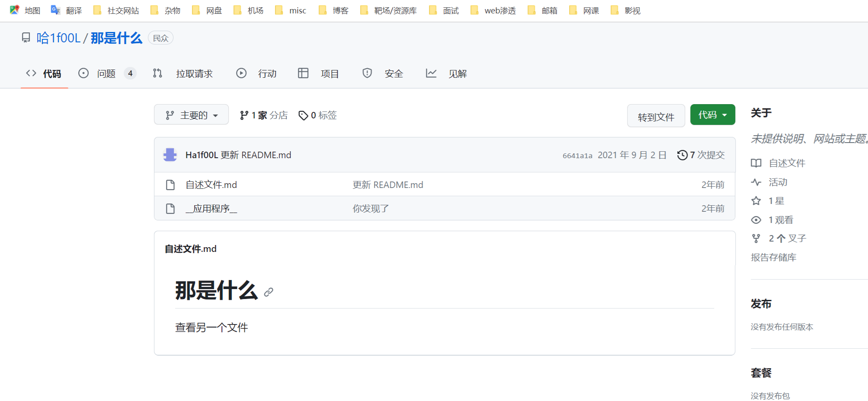Open the 你发现了 commit message
868x401 pixels.
coord(371,209)
